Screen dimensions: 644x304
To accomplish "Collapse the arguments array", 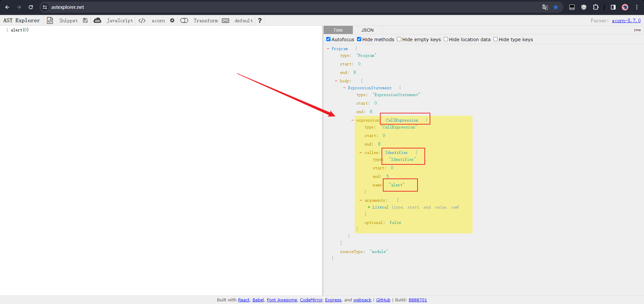I will pos(361,200).
